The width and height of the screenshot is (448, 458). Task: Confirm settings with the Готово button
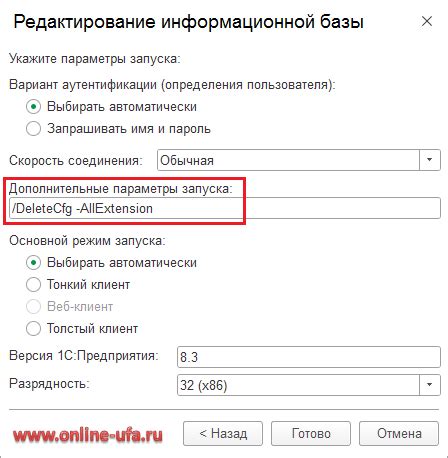pos(311,434)
